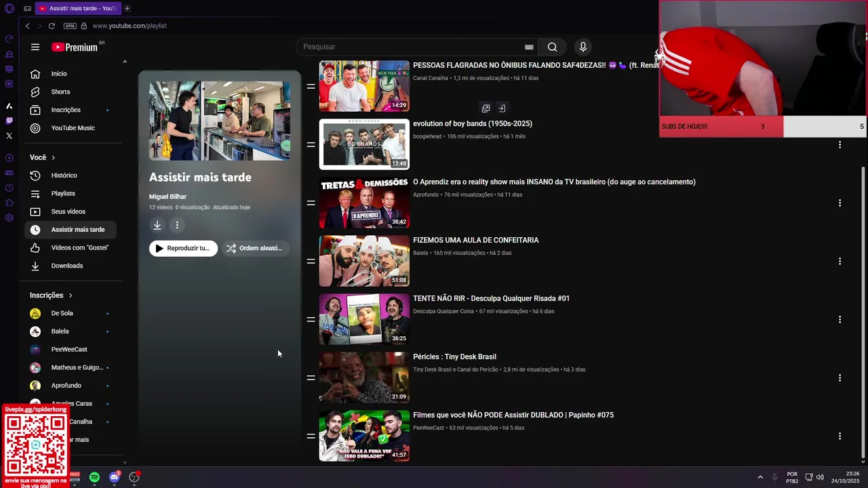The height and width of the screenshot is (488, 868).
Task: Open Início in the YouTube sidebar
Action: [71, 74]
